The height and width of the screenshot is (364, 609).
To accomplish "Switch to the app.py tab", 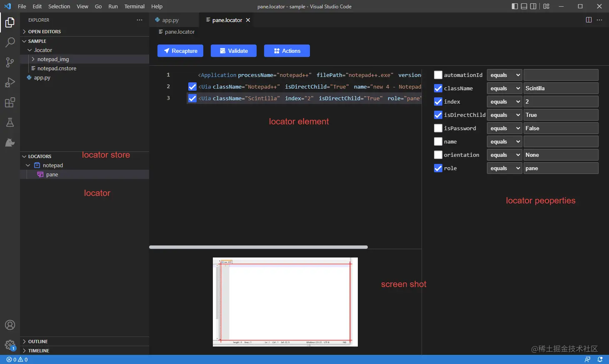I will point(170,20).
